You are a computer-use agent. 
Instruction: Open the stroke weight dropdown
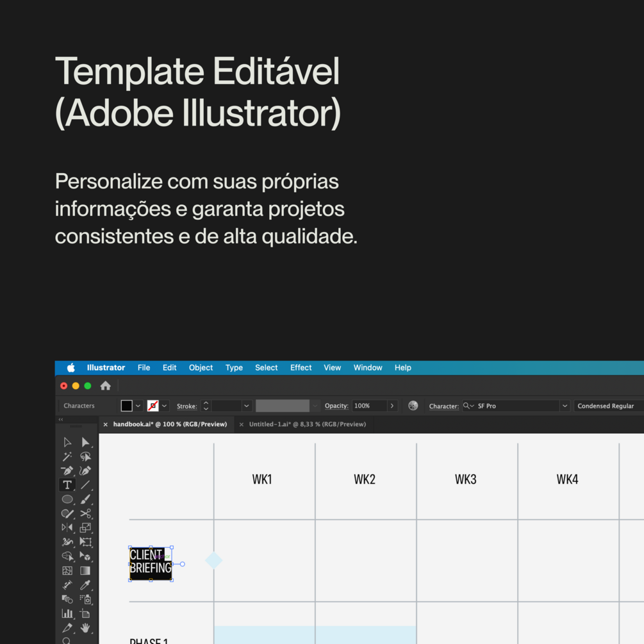click(x=247, y=406)
